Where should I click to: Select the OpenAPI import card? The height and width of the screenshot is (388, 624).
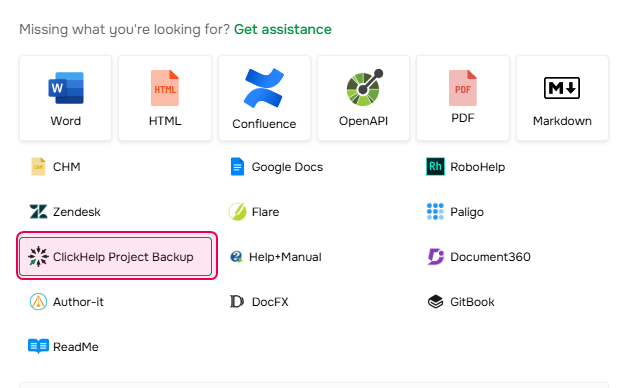(x=363, y=98)
